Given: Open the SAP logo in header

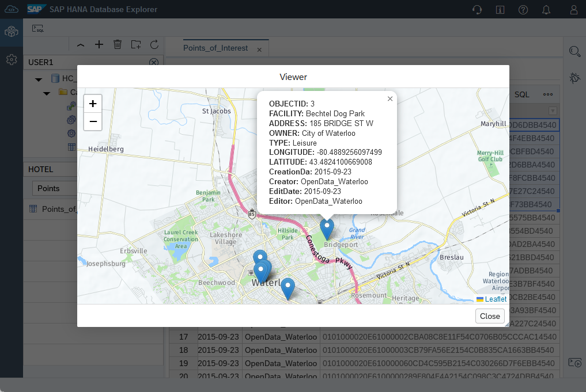Looking at the screenshot, I should (36, 9).
